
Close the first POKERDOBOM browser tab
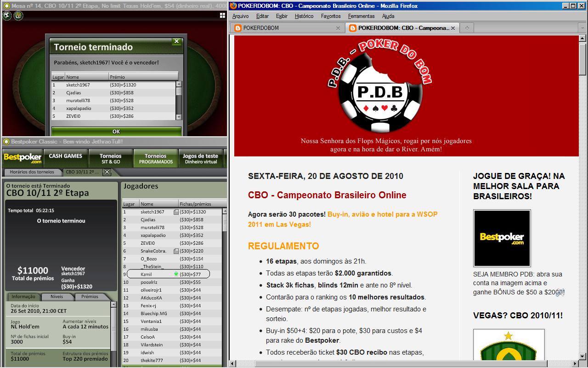pyautogui.click(x=338, y=28)
